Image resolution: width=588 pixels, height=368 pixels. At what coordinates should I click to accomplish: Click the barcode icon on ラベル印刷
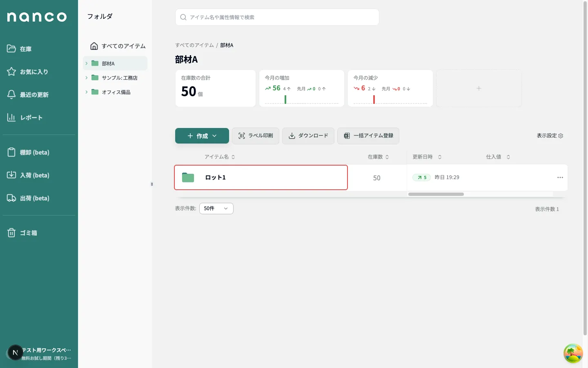tap(242, 136)
